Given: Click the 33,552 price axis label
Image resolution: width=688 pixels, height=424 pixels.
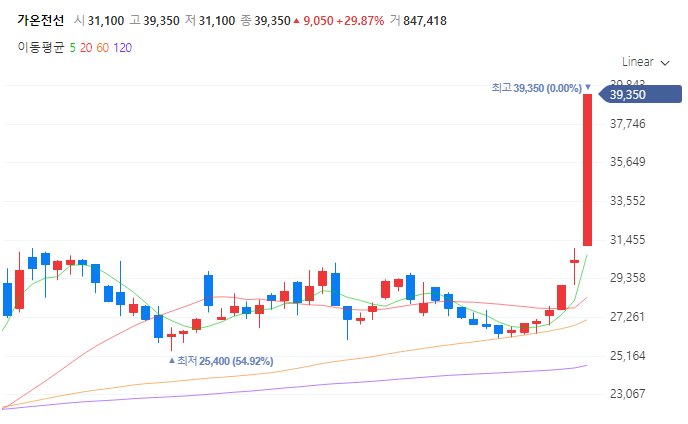Looking at the screenshot, I should [627, 201].
